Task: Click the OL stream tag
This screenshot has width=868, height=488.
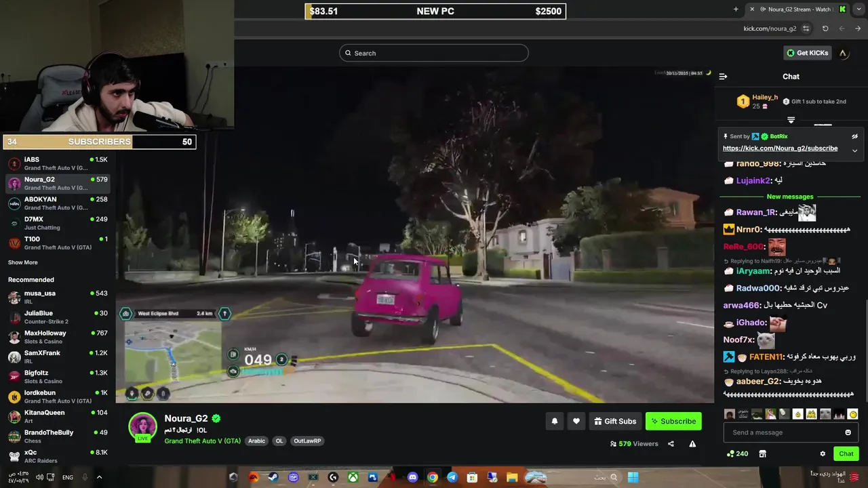Action: [279, 441]
